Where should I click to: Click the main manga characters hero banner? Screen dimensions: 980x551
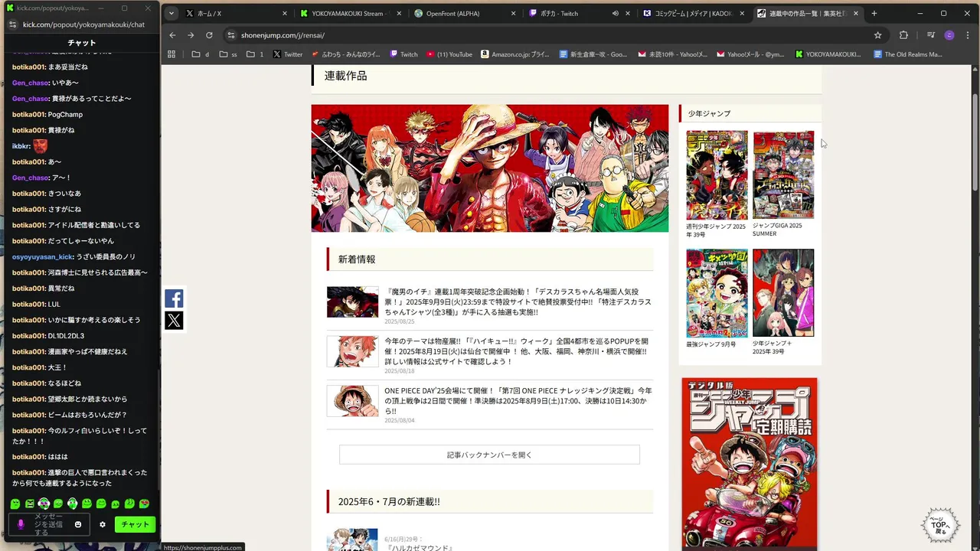[x=490, y=168]
